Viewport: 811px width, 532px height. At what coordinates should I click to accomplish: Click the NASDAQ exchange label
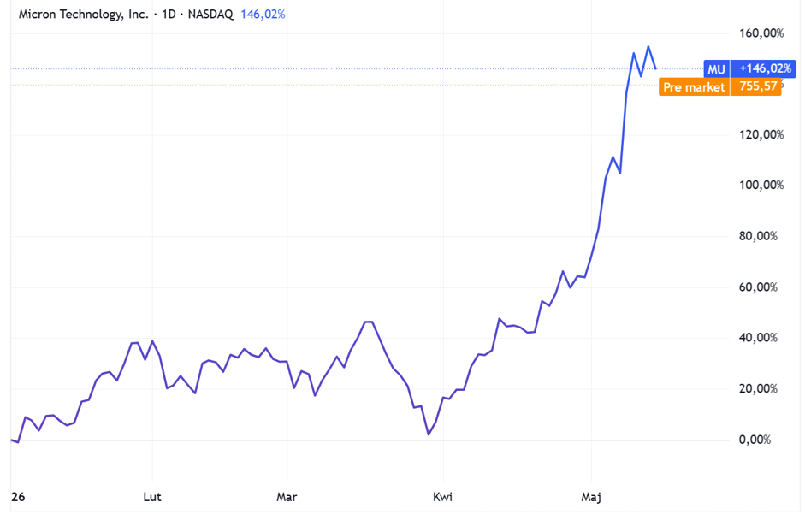210,14
